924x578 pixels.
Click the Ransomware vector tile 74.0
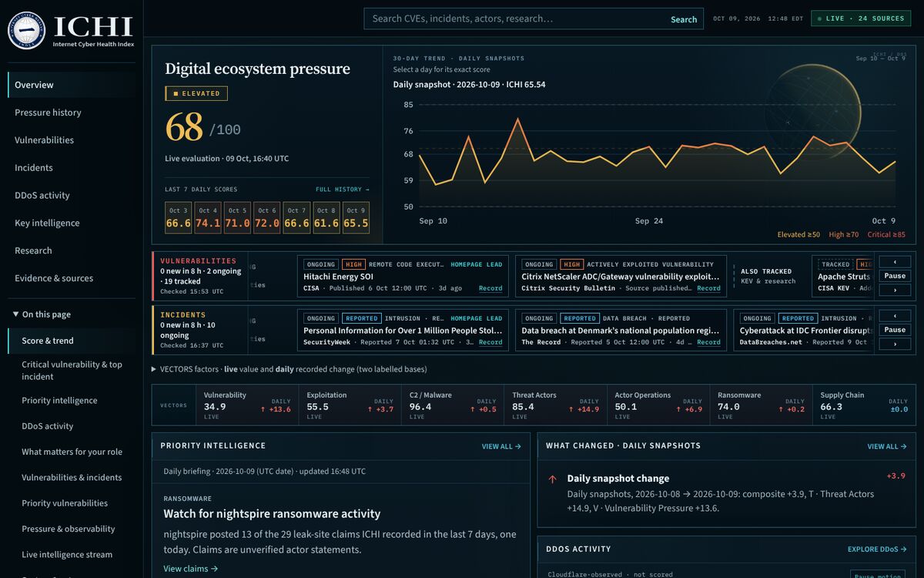point(761,405)
